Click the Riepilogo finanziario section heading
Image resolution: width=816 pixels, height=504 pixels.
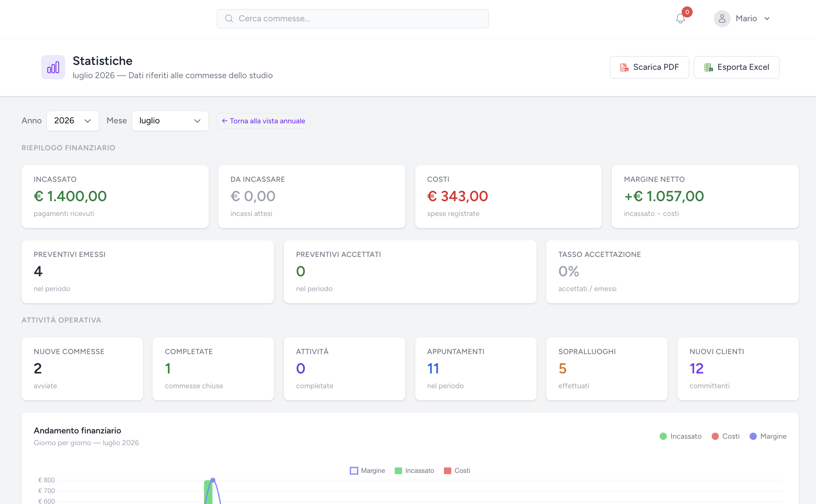click(x=68, y=148)
